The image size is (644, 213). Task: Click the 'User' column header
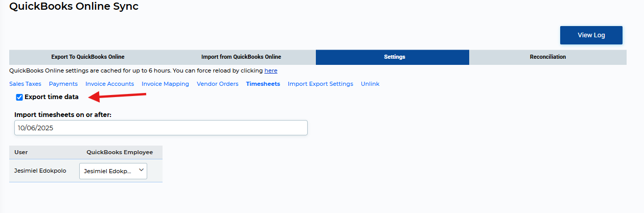tap(21, 152)
